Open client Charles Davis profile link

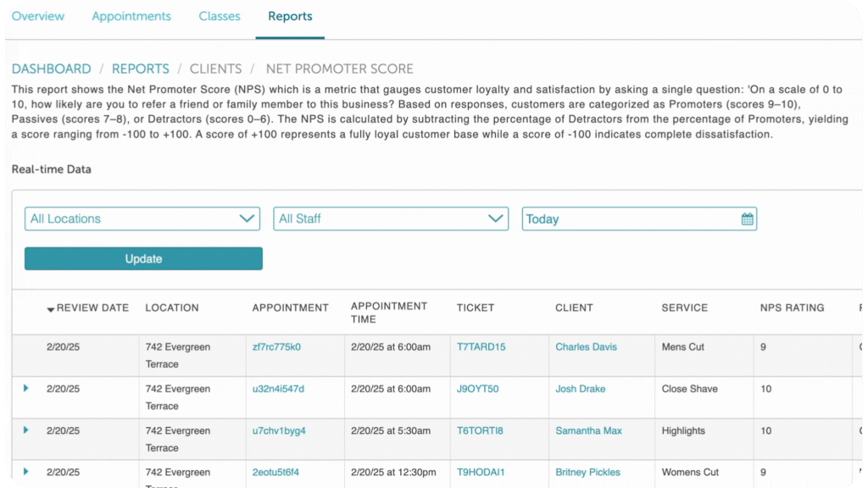(586, 347)
